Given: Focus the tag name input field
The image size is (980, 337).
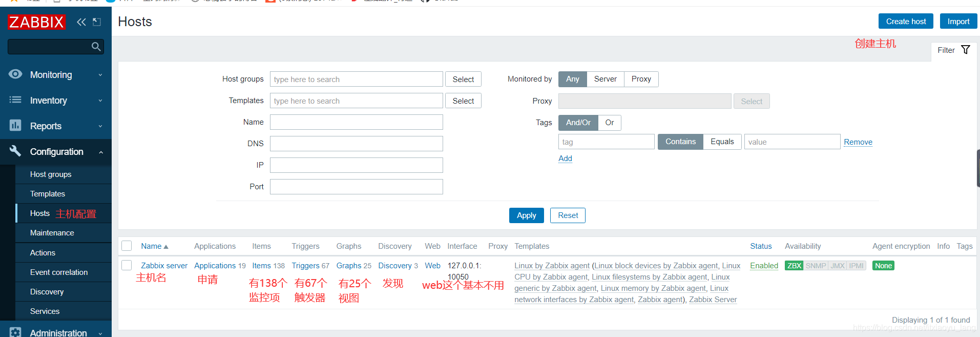Looking at the screenshot, I should [x=606, y=142].
